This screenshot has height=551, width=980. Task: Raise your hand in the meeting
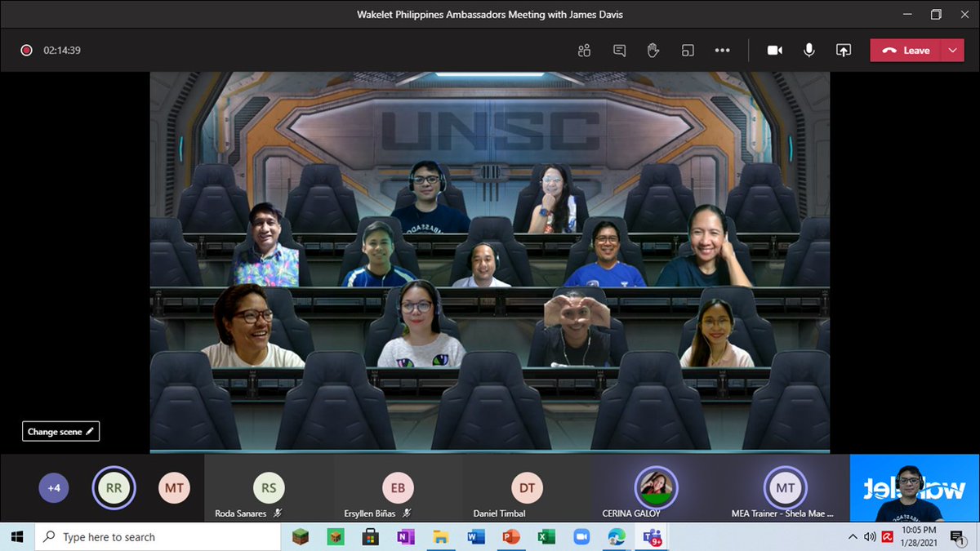click(653, 51)
